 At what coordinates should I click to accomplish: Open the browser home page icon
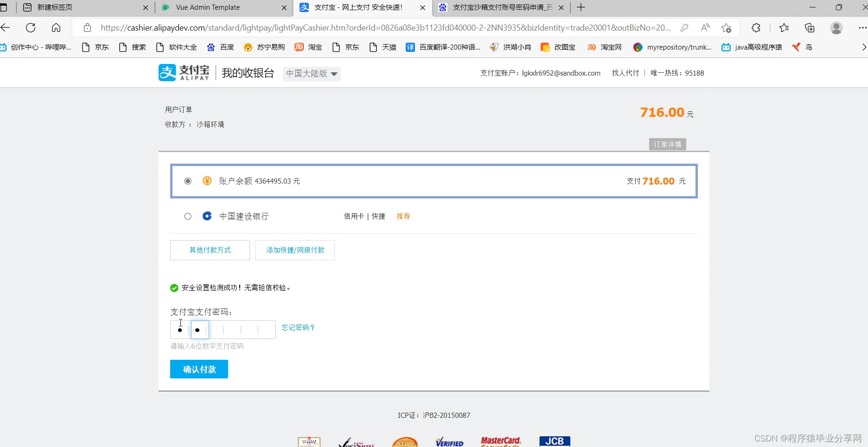(56, 28)
